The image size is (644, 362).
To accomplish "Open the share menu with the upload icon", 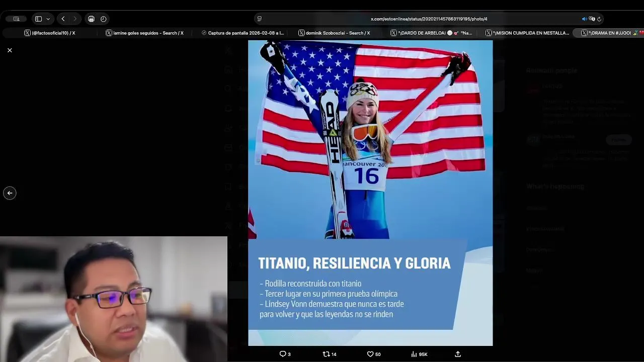I will 458,354.
